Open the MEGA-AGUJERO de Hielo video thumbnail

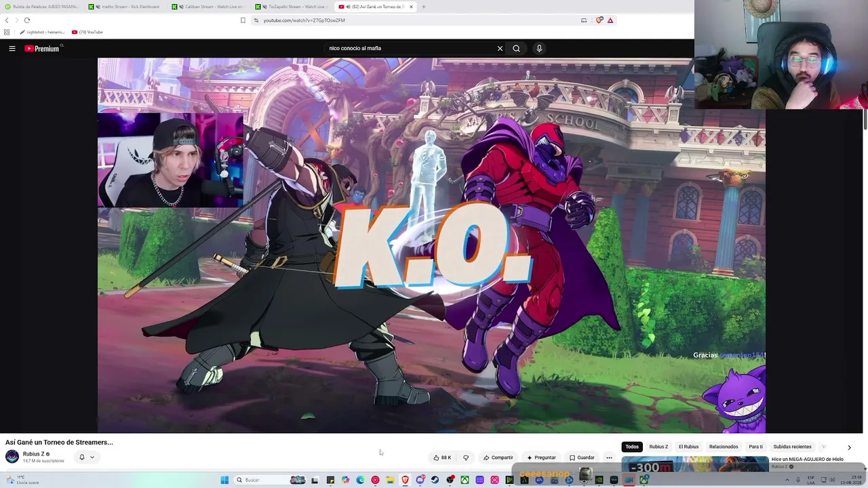pos(695,464)
